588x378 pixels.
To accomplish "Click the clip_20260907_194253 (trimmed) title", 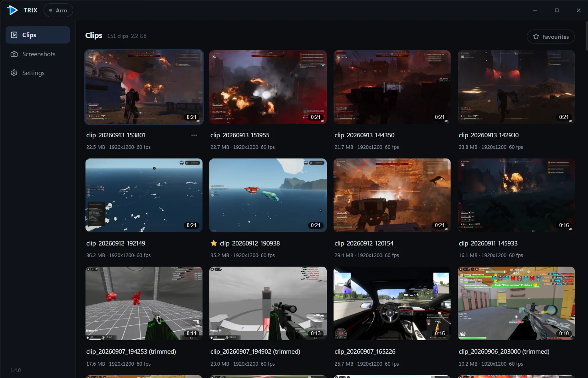I will pos(131,352).
